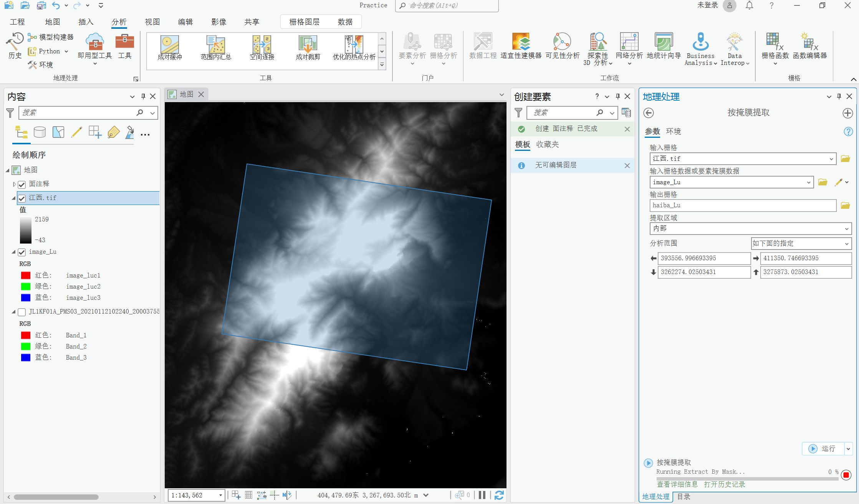Screen dimensions: 859x504
Task: Dismiss the 创建 面注释 已完成 notification
Action: pos(627,129)
